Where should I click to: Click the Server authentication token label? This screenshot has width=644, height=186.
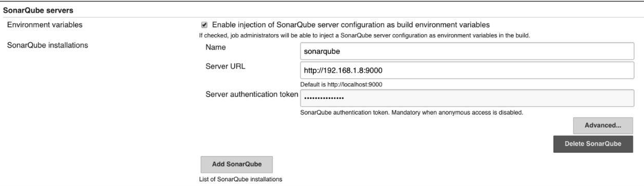tap(251, 95)
